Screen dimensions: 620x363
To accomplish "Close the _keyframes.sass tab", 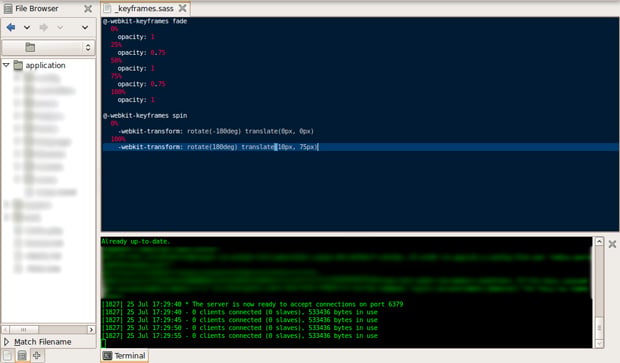I will [182, 8].
